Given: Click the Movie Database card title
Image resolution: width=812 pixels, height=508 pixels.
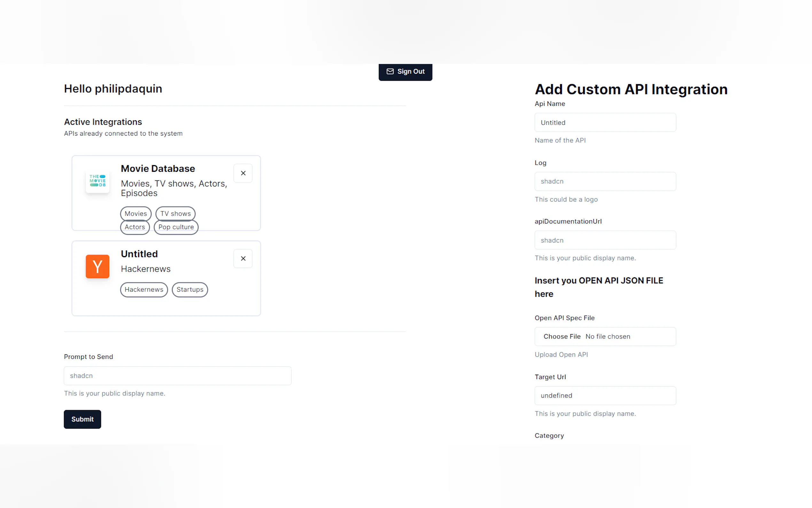Looking at the screenshot, I should 158,169.
